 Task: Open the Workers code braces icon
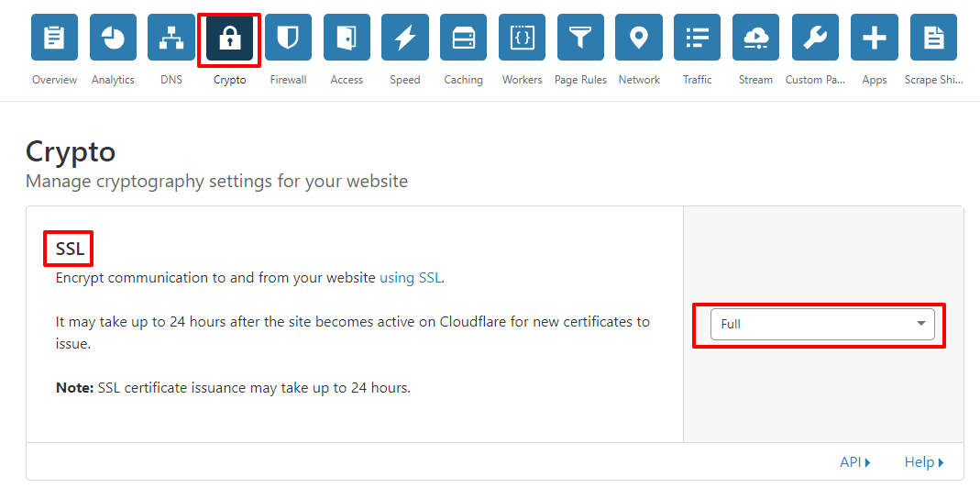click(522, 37)
